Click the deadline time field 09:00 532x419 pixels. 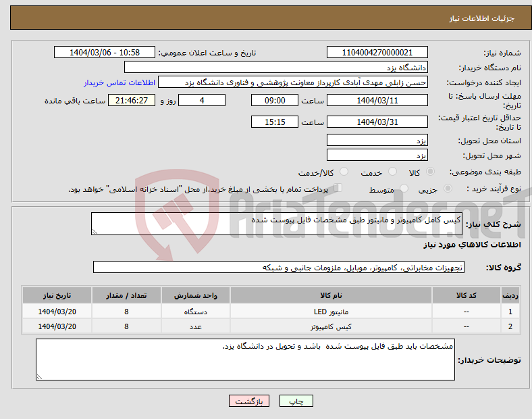275,100
